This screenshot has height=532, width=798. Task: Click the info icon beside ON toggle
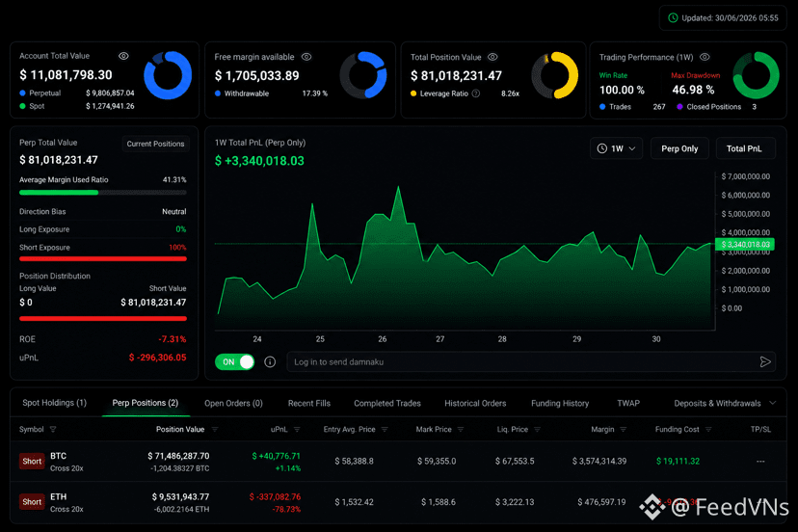(x=270, y=362)
